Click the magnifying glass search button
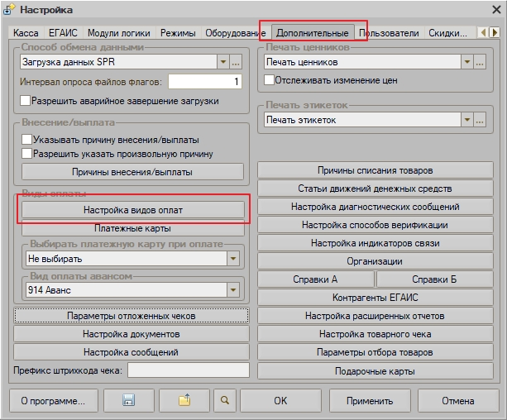 click(x=223, y=400)
